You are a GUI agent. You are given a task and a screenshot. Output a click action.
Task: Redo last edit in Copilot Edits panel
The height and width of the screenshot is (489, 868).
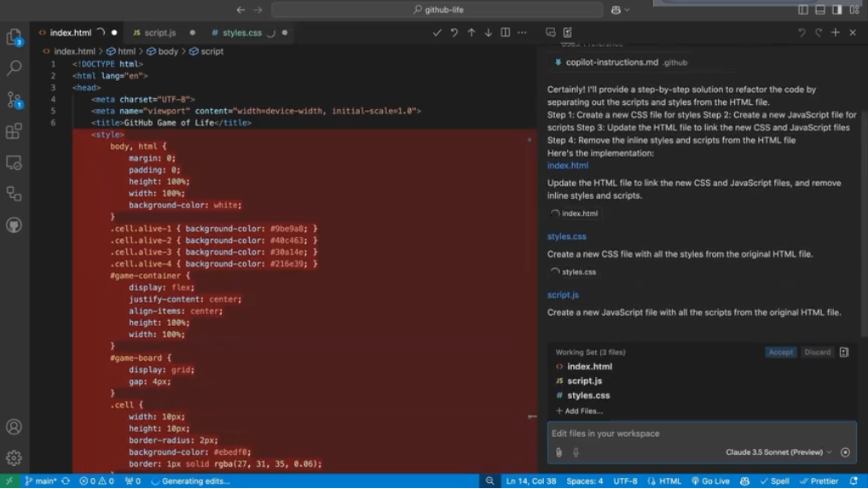(x=819, y=32)
